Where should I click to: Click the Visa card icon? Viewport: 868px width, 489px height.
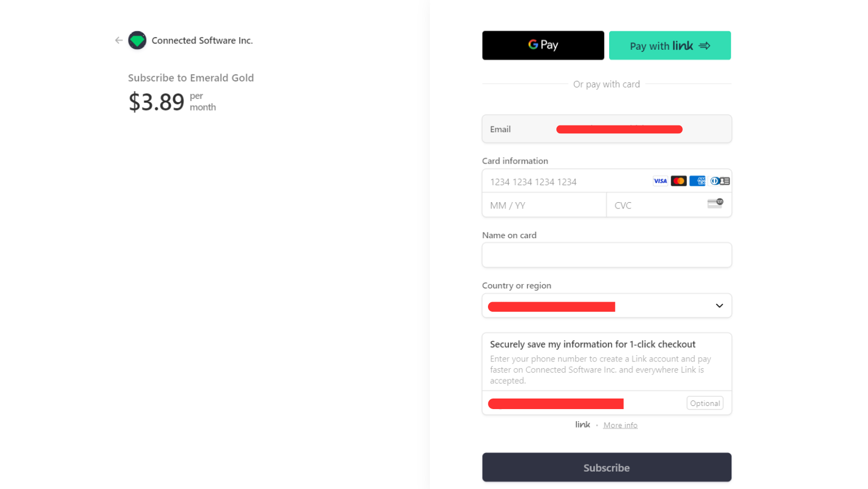[660, 181]
